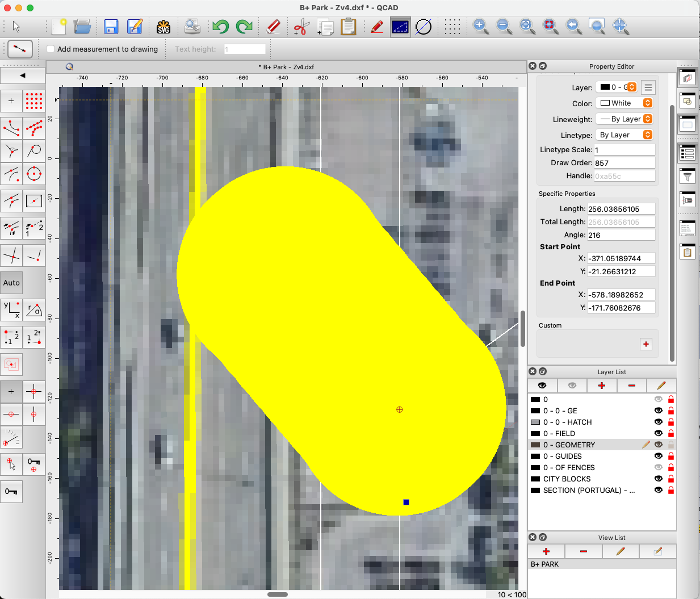Toggle visibility of 0 - OF FENCES layer
The width and height of the screenshot is (700, 599).
[x=659, y=467]
